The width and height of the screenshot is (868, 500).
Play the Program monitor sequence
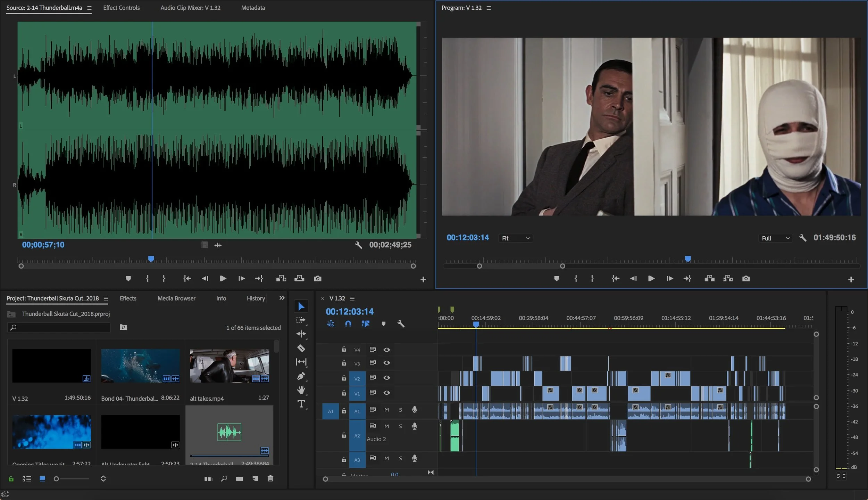[651, 279]
